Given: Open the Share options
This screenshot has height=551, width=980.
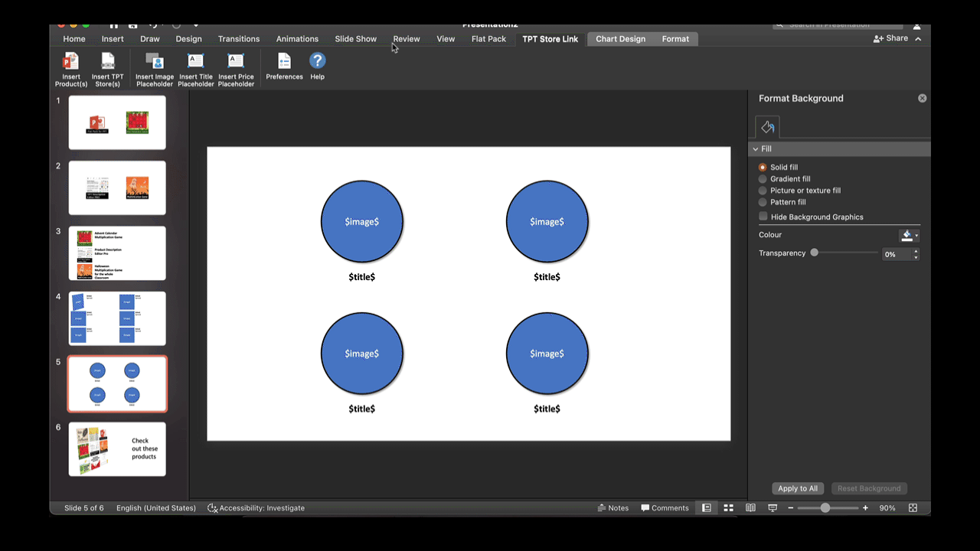Looking at the screenshot, I should [x=895, y=37].
